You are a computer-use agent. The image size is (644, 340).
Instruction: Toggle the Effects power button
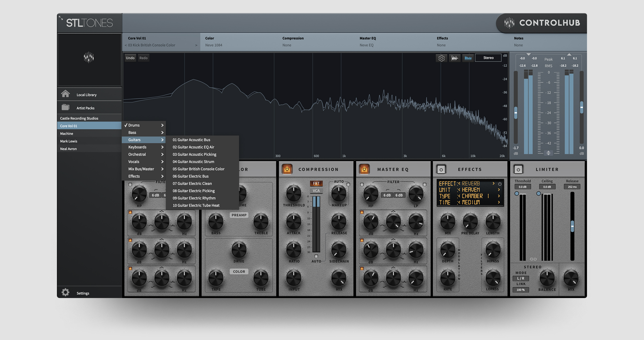(x=441, y=169)
